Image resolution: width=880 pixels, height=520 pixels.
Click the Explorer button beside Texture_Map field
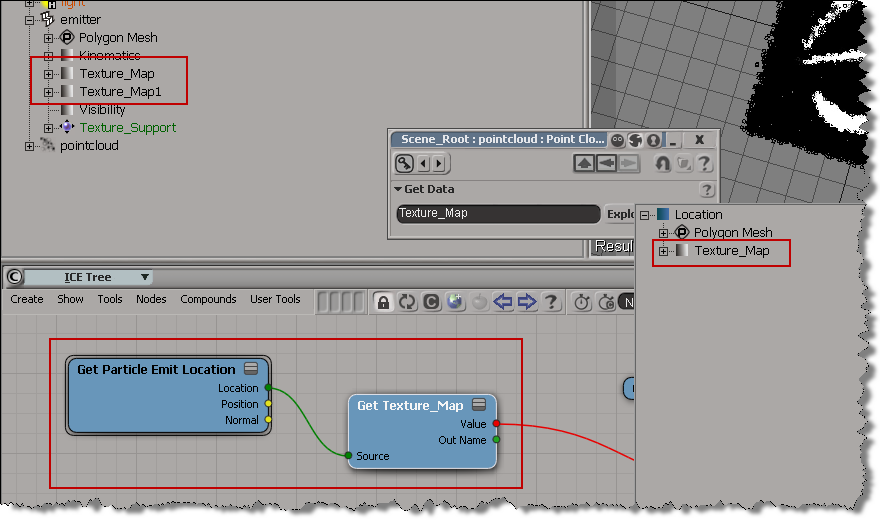(x=620, y=213)
